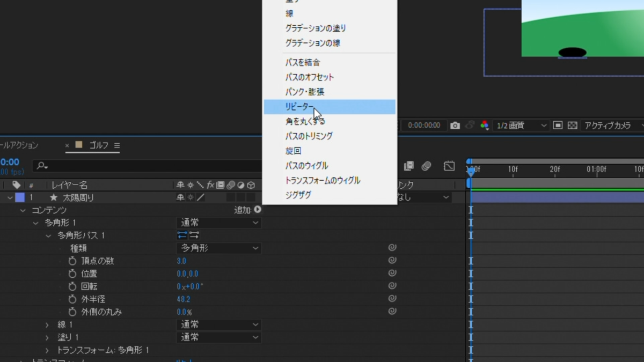Image resolution: width=644 pixels, height=362 pixels.
Task: Select パスを結合 in the popup menu
Action: [330, 63]
